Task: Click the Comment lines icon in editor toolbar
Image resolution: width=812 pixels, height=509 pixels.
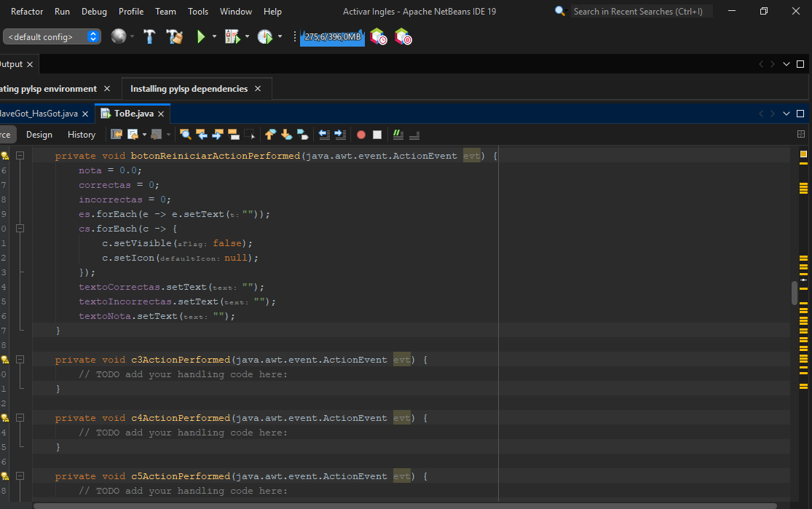Action: click(398, 135)
